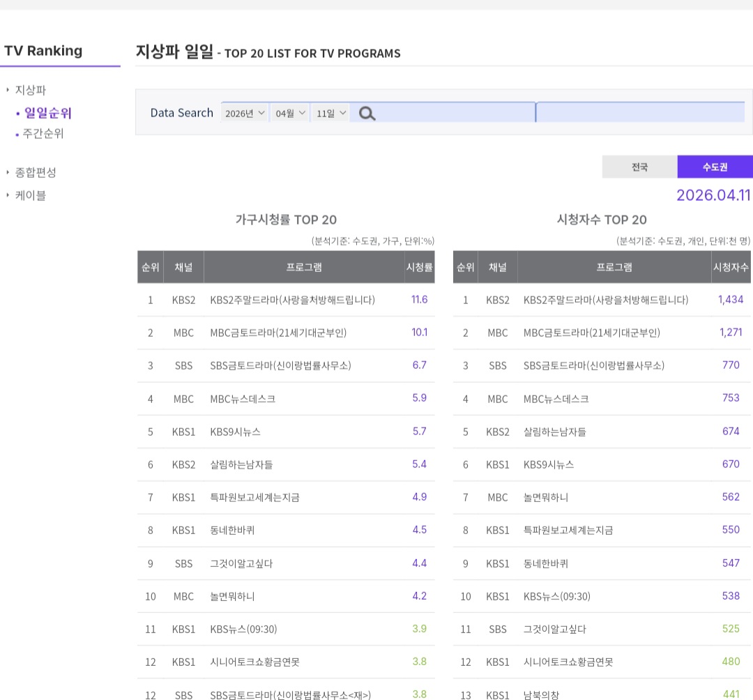The image size is (753, 700).
Task: Click the 시청률 column header
Action: click(x=419, y=267)
